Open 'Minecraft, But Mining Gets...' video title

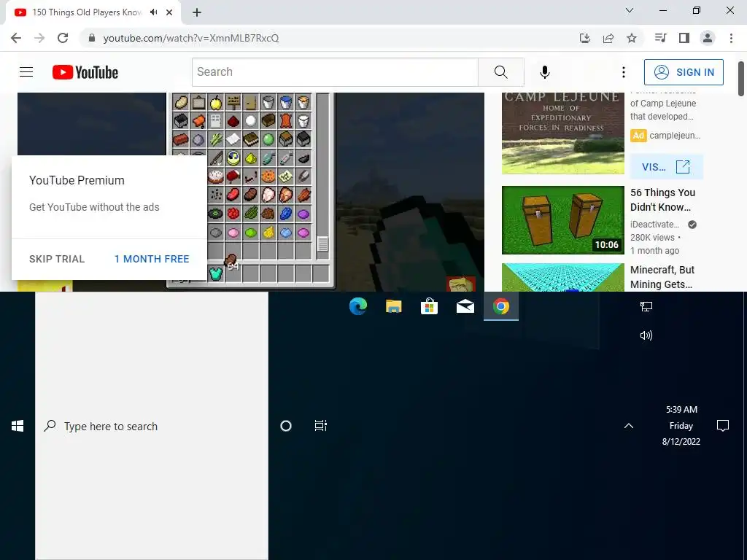pyautogui.click(x=662, y=277)
